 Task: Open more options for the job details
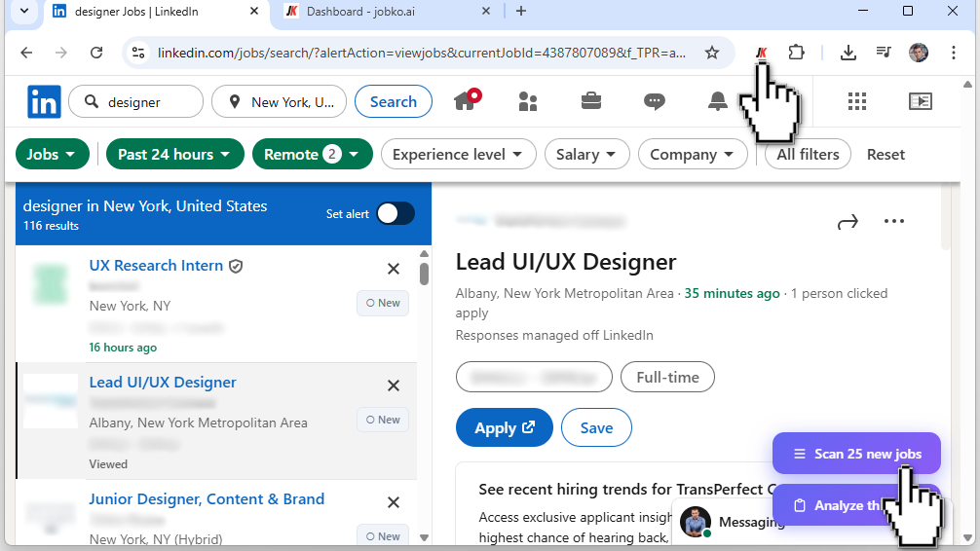pos(893,221)
